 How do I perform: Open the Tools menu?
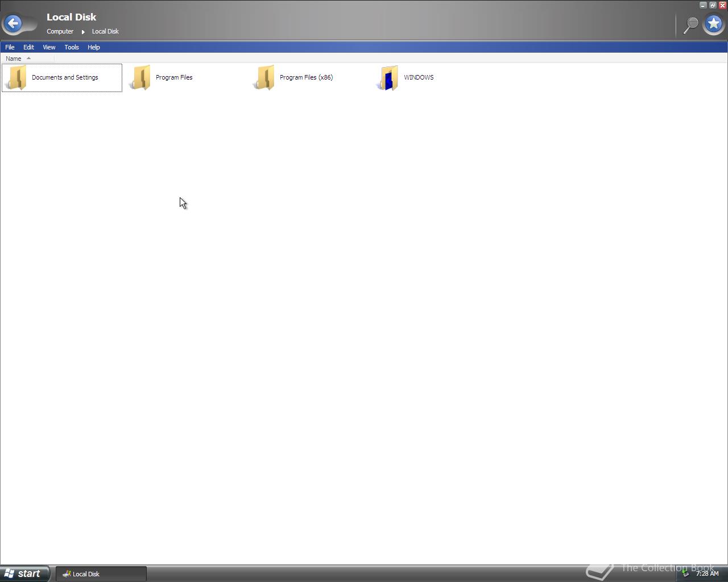point(72,47)
